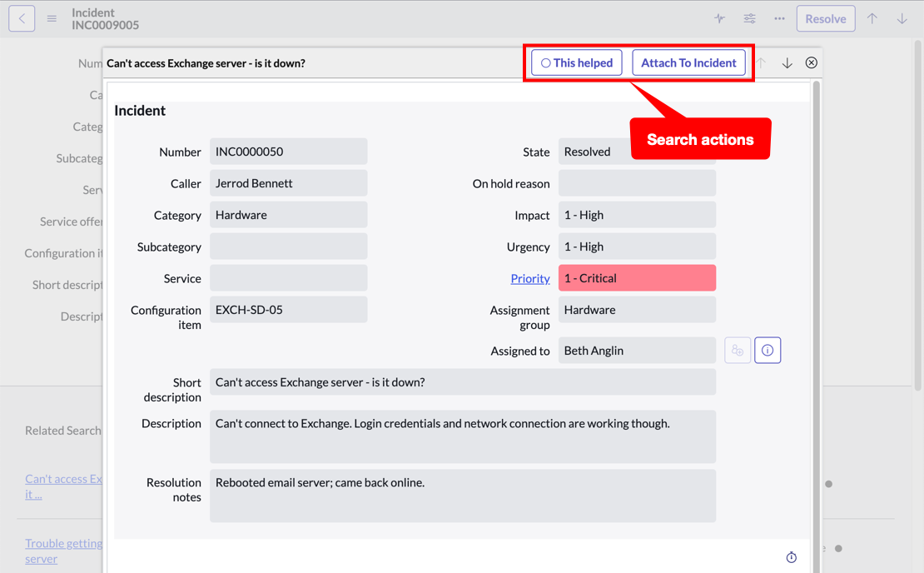This screenshot has height=573, width=924.
Task: Click the Incident INC0009005 header title
Action: coord(106,19)
